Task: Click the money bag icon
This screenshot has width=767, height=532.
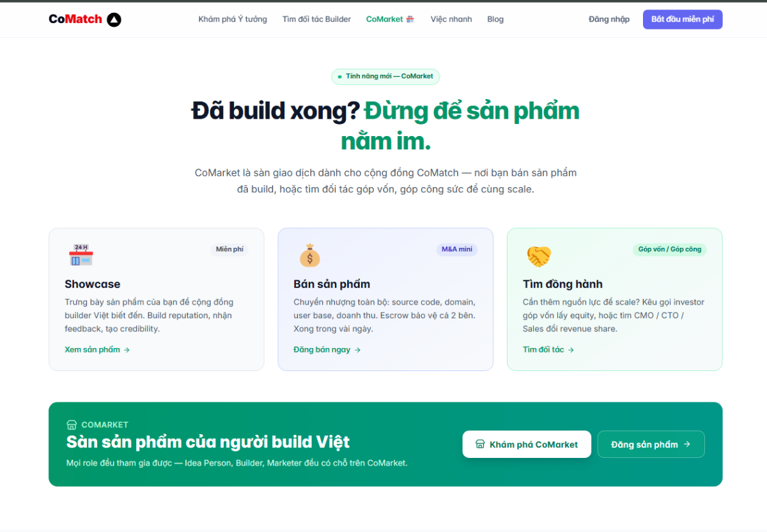Action: click(x=310, y=255)
